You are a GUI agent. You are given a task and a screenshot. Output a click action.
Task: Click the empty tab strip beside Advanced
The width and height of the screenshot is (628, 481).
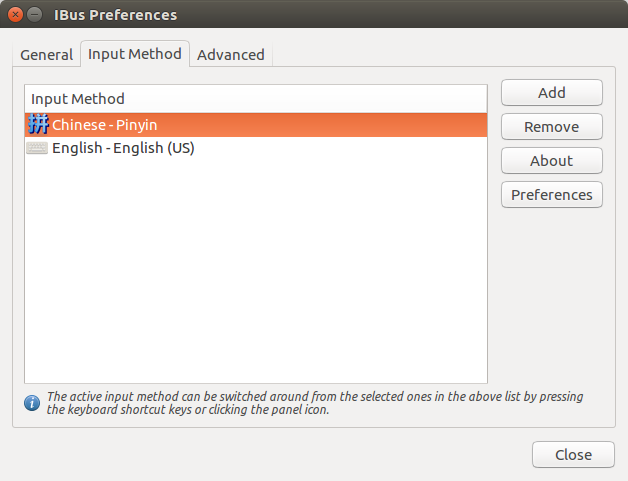point(443,54)
